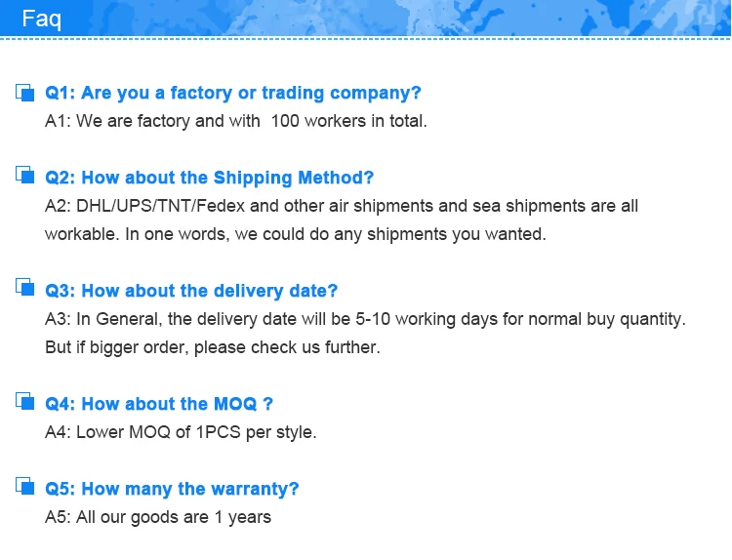Click the factory or trading company question
The height and width of the screenshot is (560, 732).
(x=233, y=93)
